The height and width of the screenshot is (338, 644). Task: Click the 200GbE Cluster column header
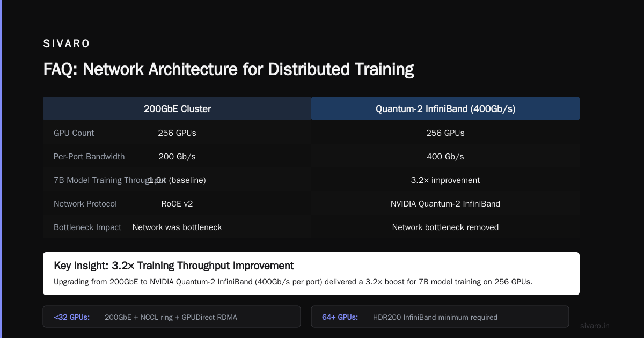pyautogui.click(x=177, y=109)
